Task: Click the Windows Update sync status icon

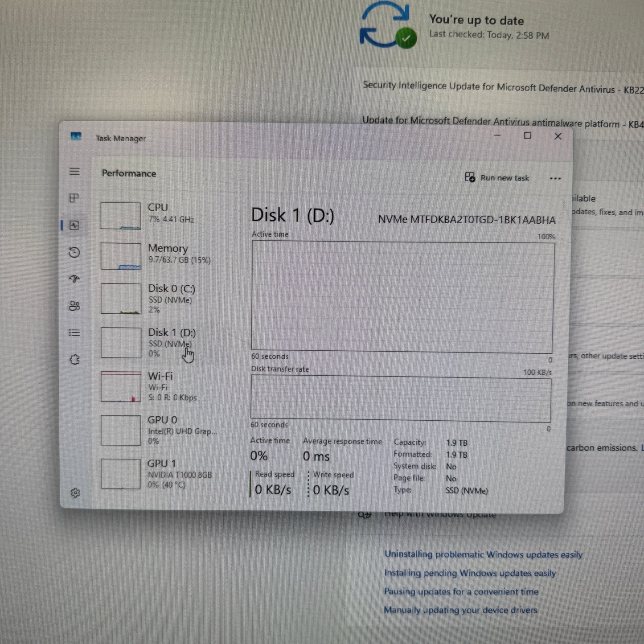Action: coord(388,25)
